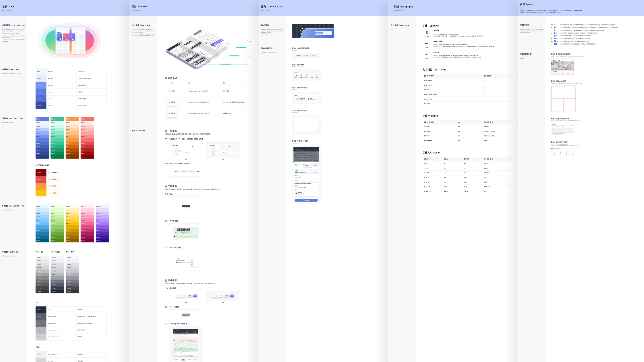644x362 pixels.
Task: Click the </> code typeface icon tile
Action: click(x=426, y=55)
